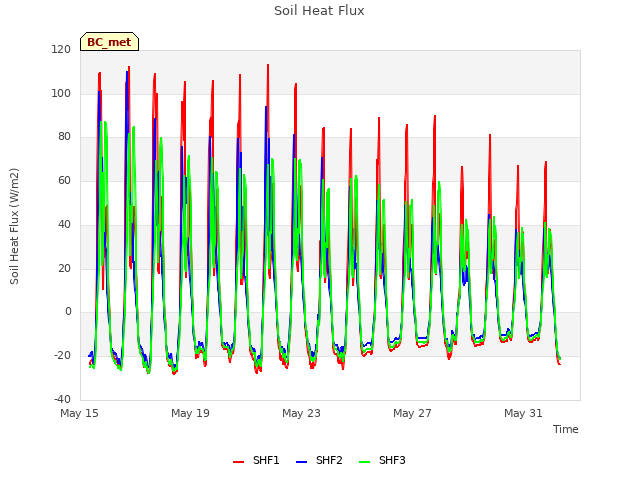The height and width of the screenshot is (480, 640).
Task: Click the blue SHF2 legend color marker
Action: click(301, 462)
